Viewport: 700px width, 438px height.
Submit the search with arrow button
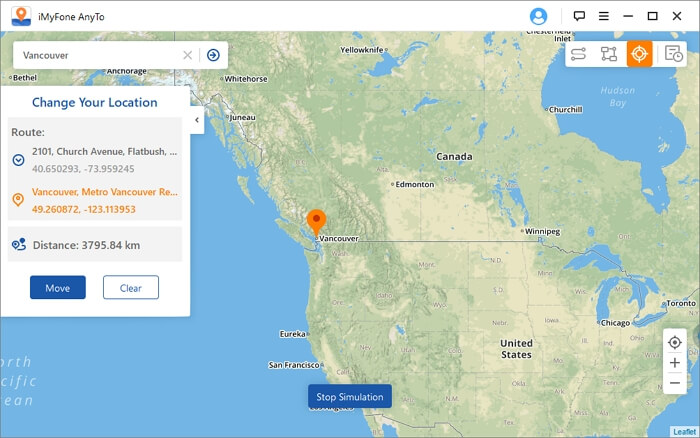coord(213,55)
